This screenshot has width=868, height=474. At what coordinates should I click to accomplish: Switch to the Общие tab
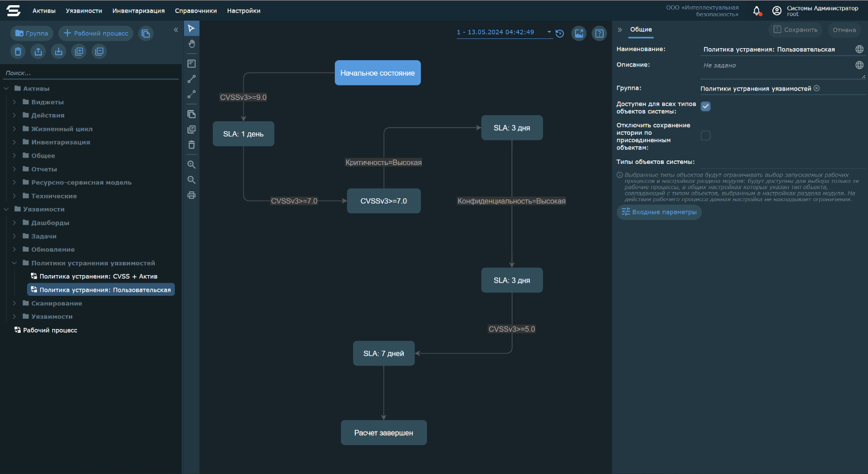(641, 30)
